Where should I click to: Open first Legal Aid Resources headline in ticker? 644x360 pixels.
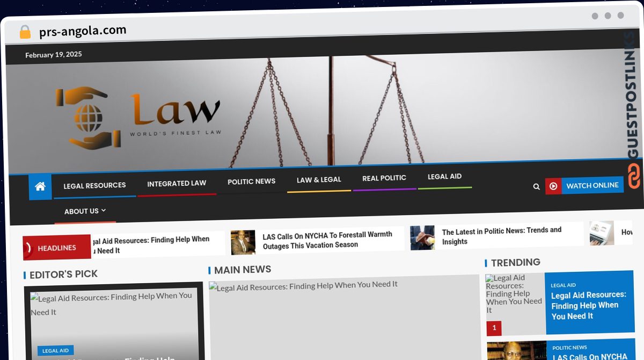(151, 245)
